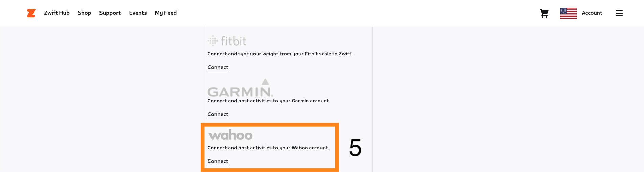Click the Wahoo post activities description
This screenshot has width=644, height=172.
point(268,148)
